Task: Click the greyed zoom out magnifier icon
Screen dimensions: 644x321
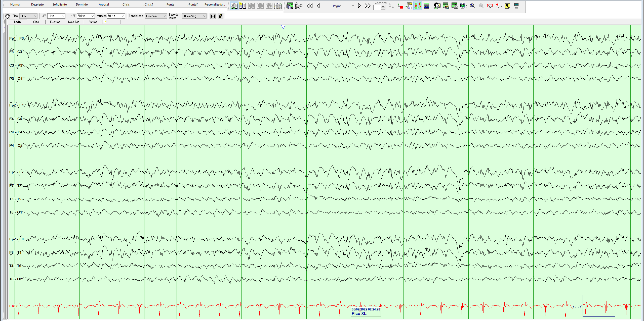Action: coord(481,6)
